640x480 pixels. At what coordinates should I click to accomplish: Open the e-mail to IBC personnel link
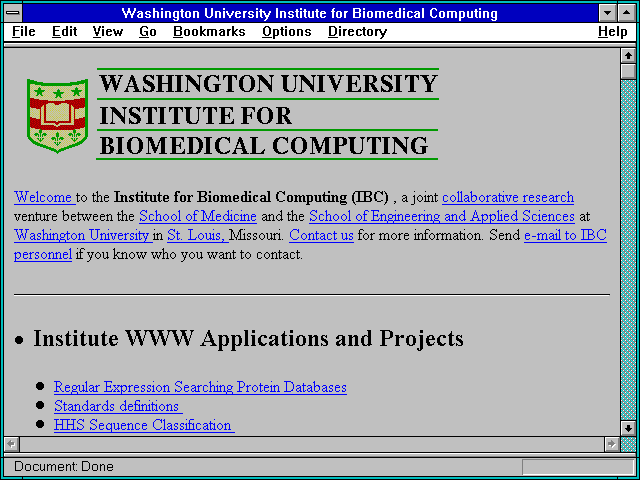tap(565, 236)
